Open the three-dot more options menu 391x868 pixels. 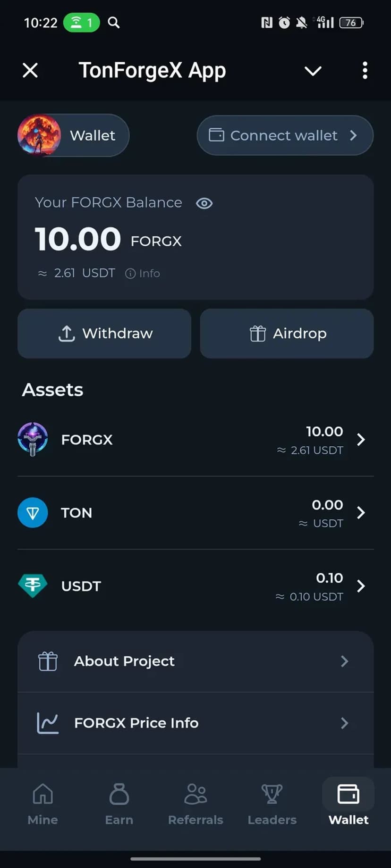tap(365, 71)
